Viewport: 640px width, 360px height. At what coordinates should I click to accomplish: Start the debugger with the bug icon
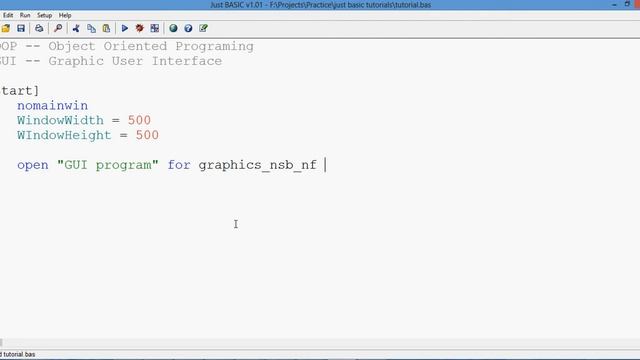click(140, 28)
